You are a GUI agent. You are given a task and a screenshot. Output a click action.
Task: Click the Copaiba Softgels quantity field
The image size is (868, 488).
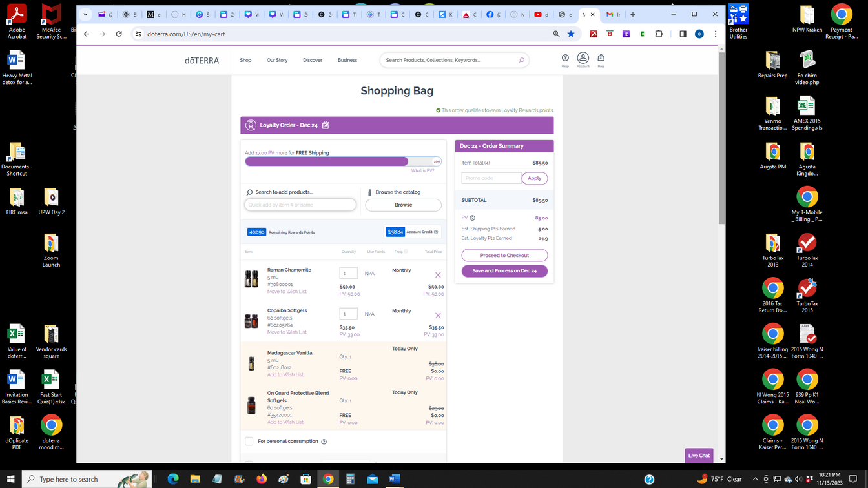tap(348, 314)
